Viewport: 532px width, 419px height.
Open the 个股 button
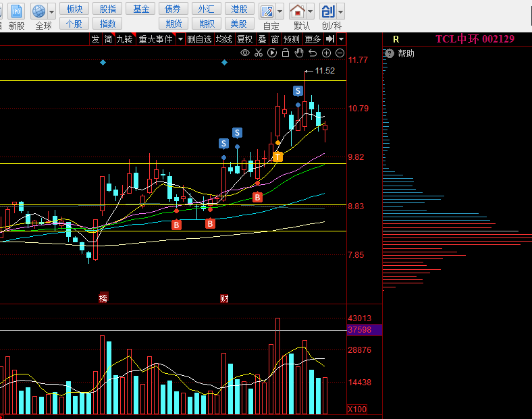click(74, 24)
